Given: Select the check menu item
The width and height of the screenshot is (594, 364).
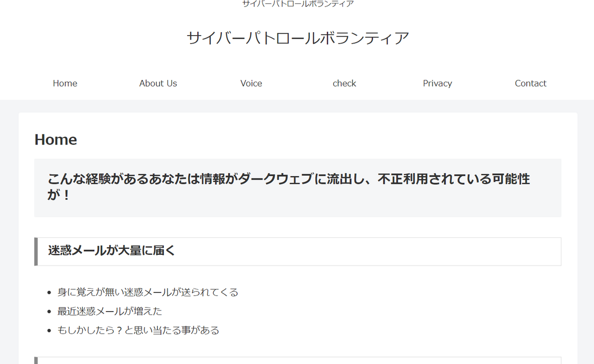Looking at the screenshot, I should pyautogui.click(x=344, y=83).
